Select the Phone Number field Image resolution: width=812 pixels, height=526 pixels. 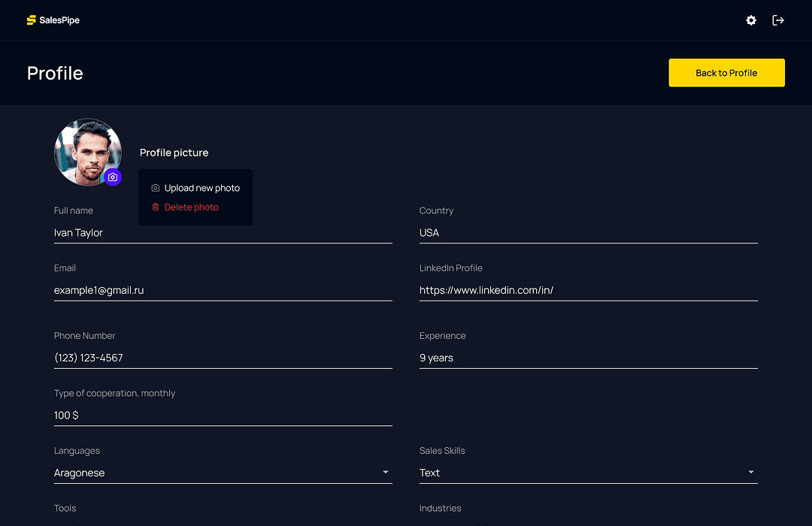coord(223,358)
